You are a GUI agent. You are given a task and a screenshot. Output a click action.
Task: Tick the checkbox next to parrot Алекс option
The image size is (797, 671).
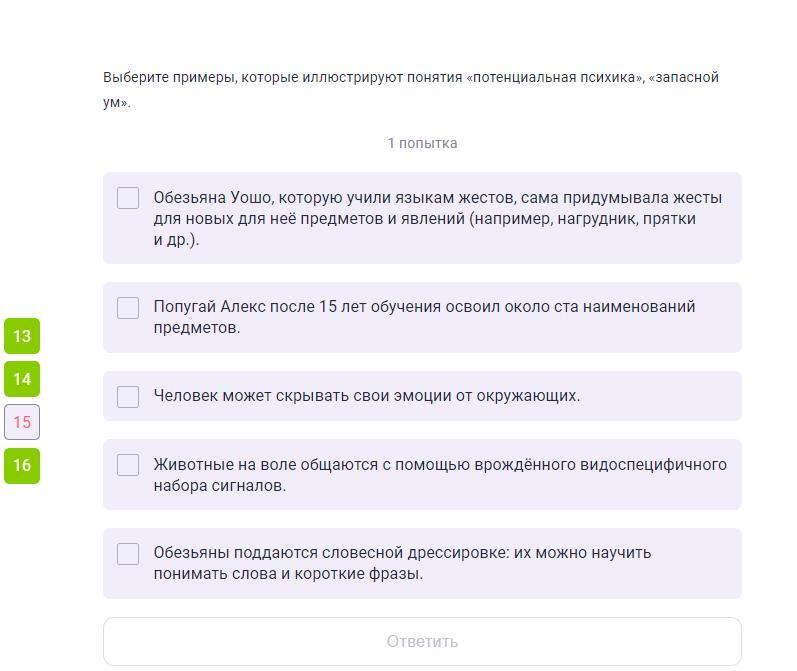coord(128,308)
